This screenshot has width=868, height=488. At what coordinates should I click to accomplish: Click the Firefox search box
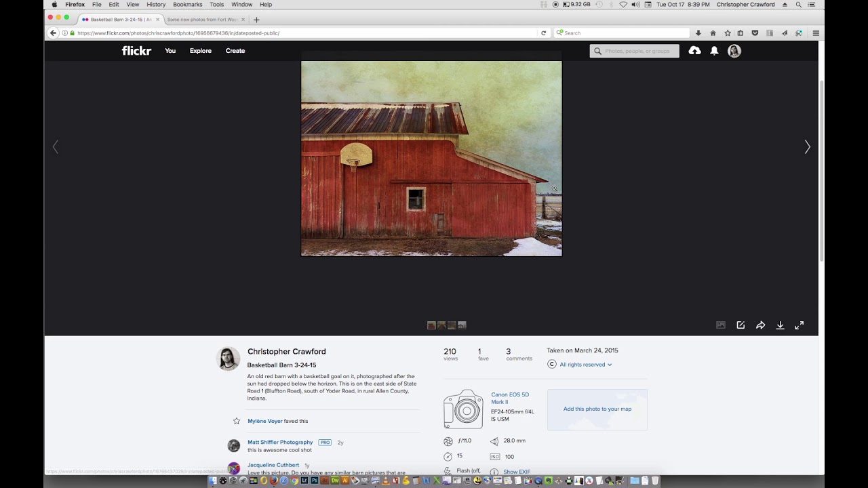622,33
